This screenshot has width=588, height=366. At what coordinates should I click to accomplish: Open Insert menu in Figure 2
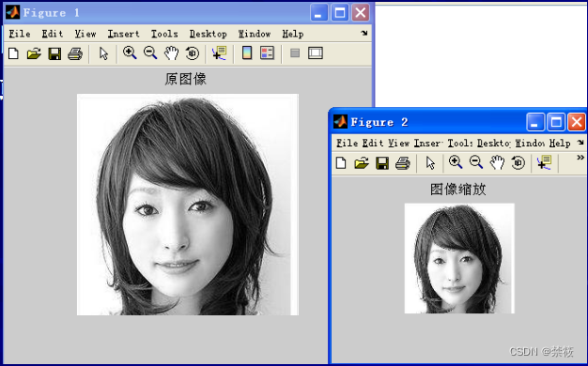pos(428,143)
